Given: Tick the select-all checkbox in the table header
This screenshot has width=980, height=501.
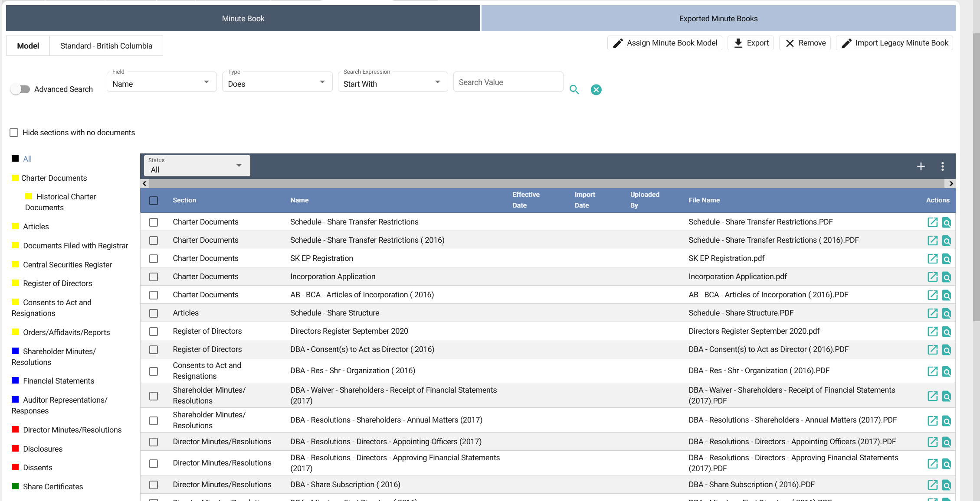Looking at the screenshot, I should 154,201.
